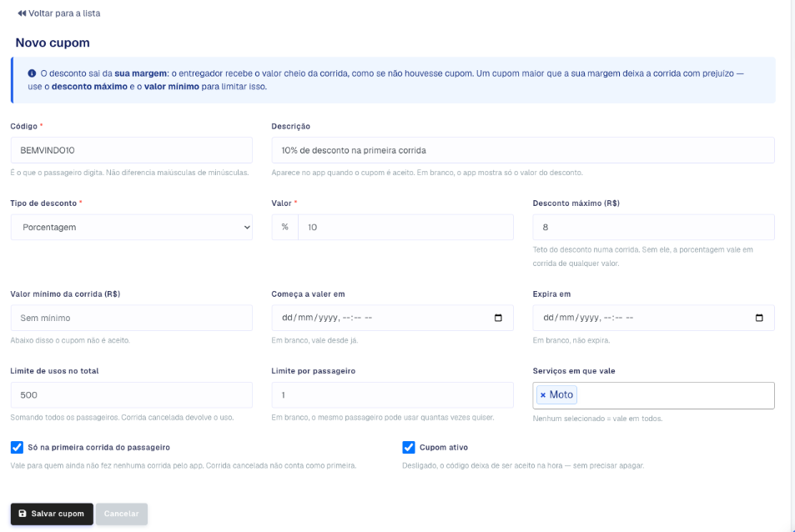This screenshot has height=532, width=795.
Task: Toggle the 'Cupom ativo' checkbox
Action: tap(409, 447)
